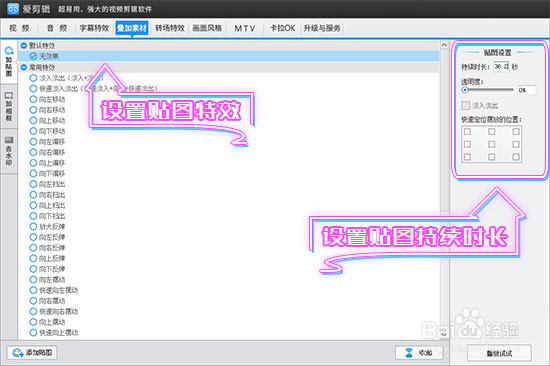Click the collapse button with hourglass icon
The width and height of the screenshot is (550, 366).
[x=418, y=353]
